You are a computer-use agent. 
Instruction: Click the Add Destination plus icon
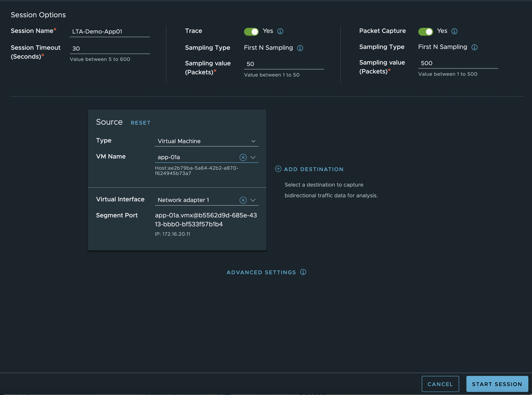pos(278,169)
